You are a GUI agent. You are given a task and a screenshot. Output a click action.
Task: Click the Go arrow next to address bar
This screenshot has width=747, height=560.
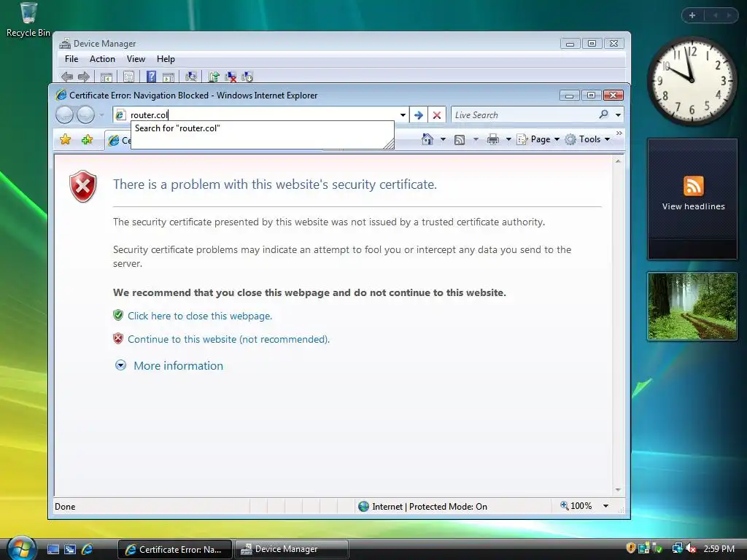pyautogui.click(x=418, y=114)
